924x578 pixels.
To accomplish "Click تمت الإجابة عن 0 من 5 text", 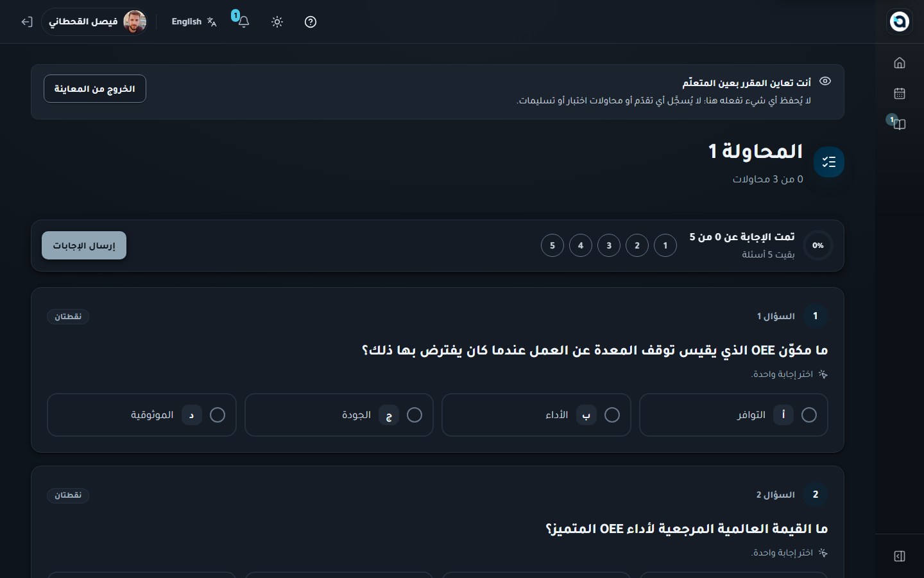I will point(742,237).
